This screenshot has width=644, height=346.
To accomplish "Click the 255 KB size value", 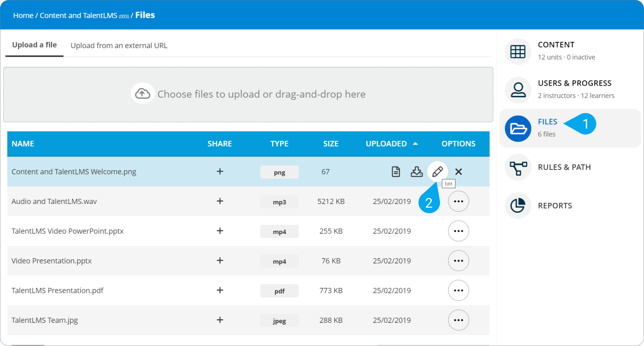I will coord(331,231).
